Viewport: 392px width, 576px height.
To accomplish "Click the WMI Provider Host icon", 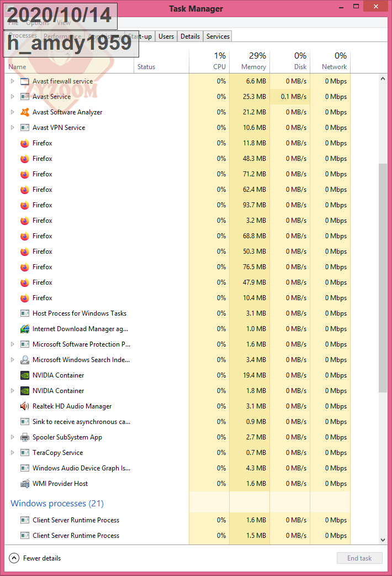I will point(25,484).
